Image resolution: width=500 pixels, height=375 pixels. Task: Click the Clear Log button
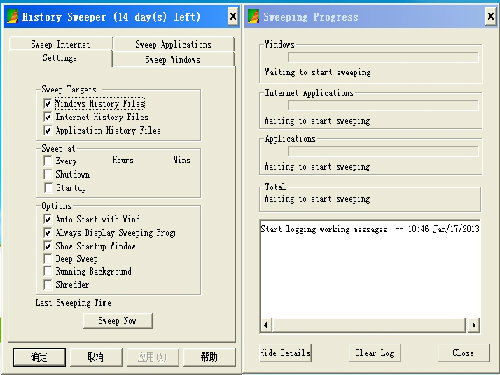click(x=374, y=353)
